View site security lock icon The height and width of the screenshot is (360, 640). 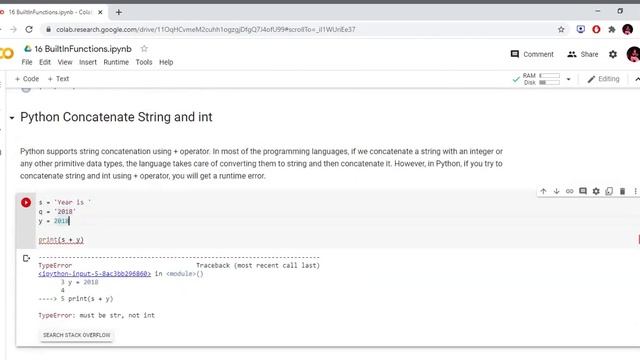point(49,29)
